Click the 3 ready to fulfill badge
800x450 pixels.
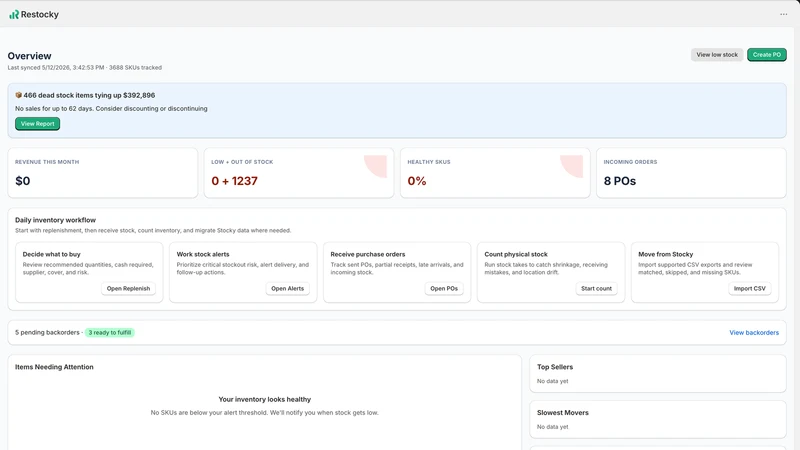(110, 333)
